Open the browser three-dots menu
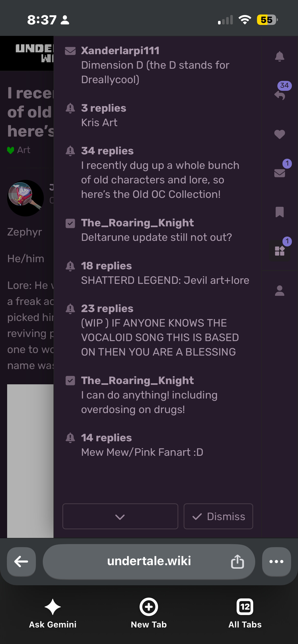The width and height of the screenshot is (298, 644). click(x=276, y=561)
